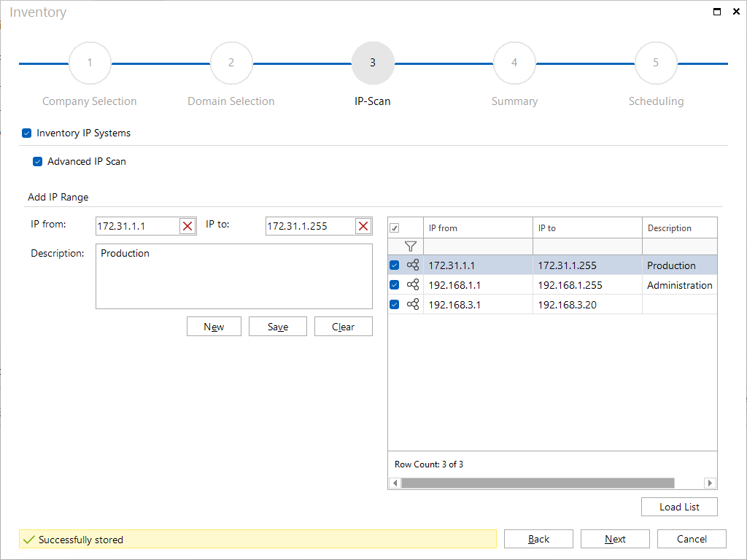Uncheck Inventory IP Systems checkbox
The image size is (747, 560).
coord(27,133)
